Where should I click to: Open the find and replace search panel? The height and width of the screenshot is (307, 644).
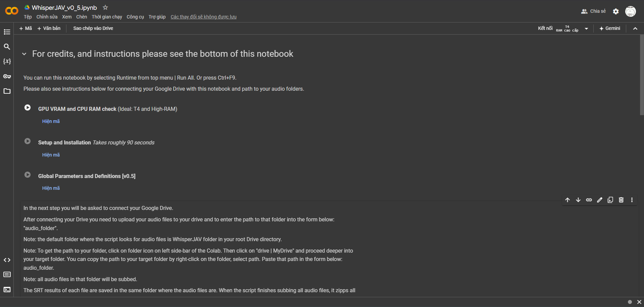(7, 47)
